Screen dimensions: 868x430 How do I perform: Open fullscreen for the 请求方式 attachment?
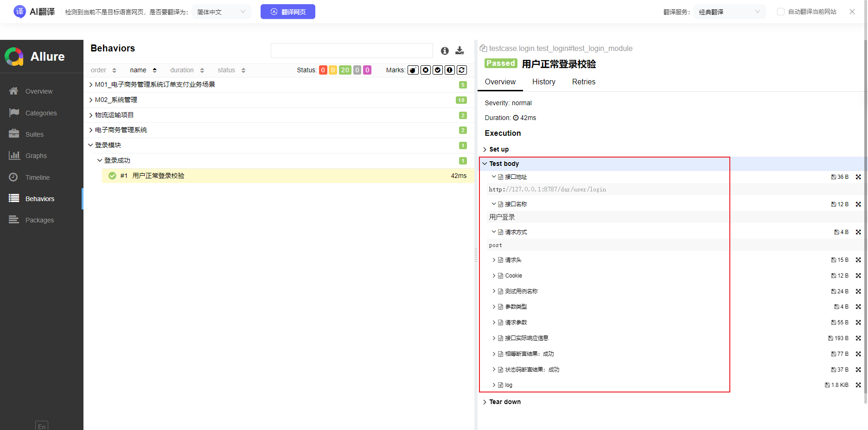coord(858,232)
